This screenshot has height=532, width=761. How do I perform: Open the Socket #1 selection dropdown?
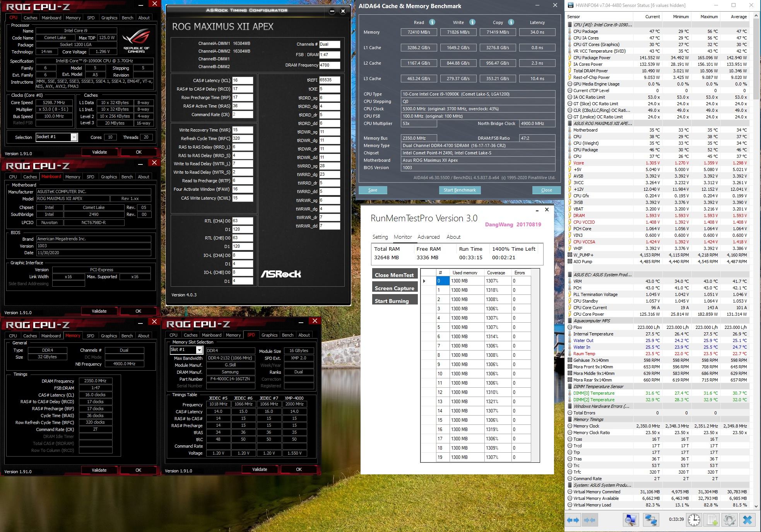74,137
